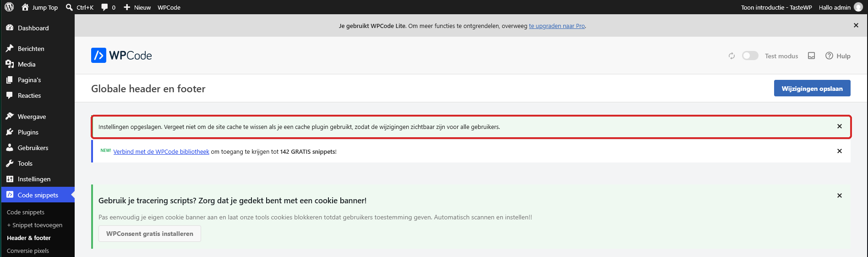Open Tools in the sidebar
Image resolution: width=868 pixels, height=257 pixels.
tap(37, 163)
